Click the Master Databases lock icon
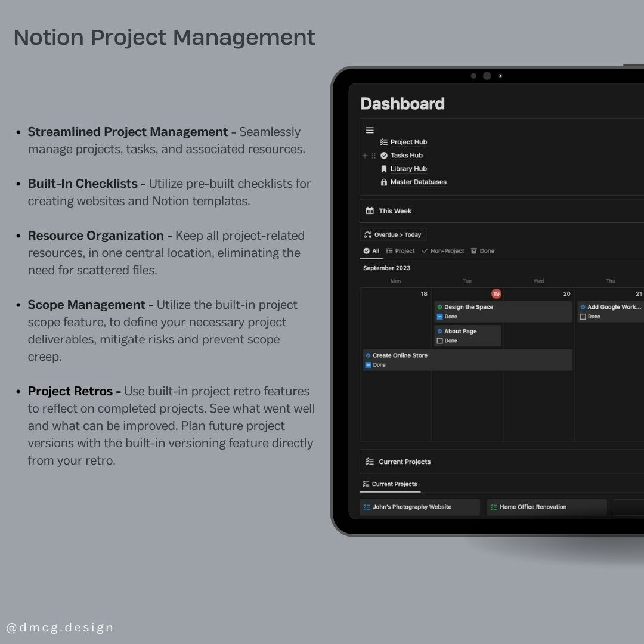This screenshot has width=644, height=644. (x=384, y=182)
